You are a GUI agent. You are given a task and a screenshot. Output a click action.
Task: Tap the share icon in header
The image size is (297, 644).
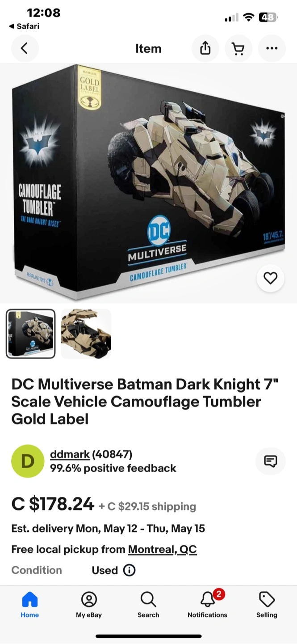tap(205, 48)
